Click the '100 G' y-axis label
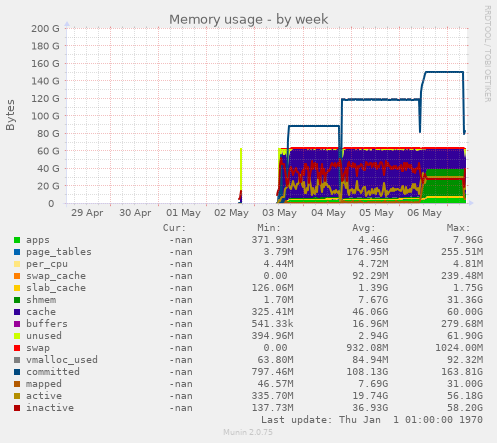Image resolution: width=497 pixels, height=443 pixels. tap(45, 116)
